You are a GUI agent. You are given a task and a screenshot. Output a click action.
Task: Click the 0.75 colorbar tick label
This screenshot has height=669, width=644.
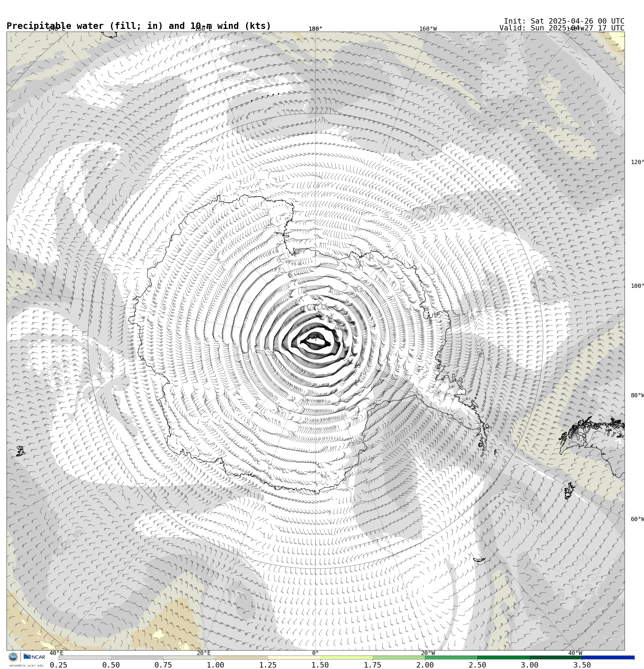pos(163,665)
